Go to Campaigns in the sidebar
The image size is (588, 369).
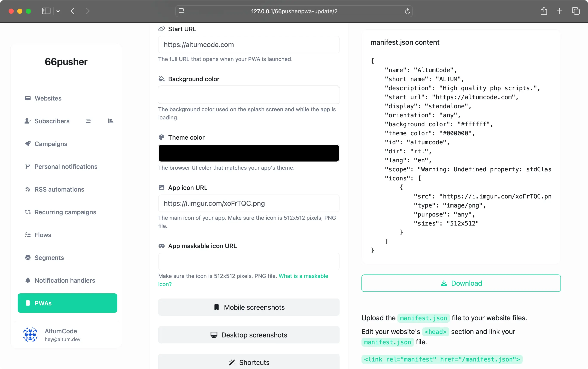67,144
